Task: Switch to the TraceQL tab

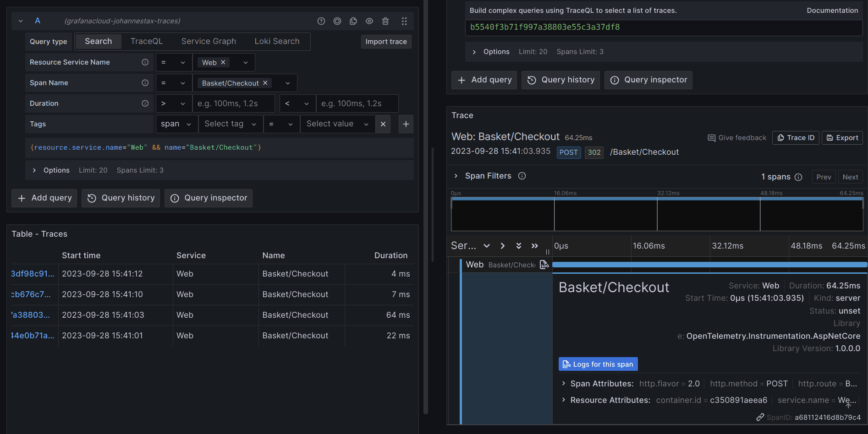Action: 146,41
